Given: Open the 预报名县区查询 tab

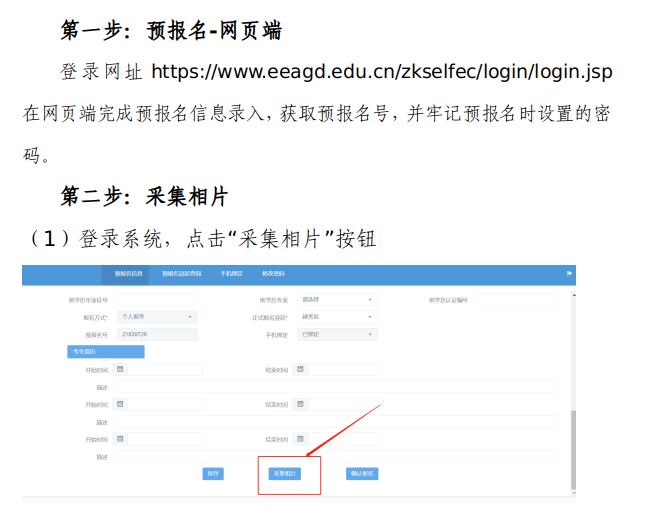Looking at the screenshot, I should 181,273.
